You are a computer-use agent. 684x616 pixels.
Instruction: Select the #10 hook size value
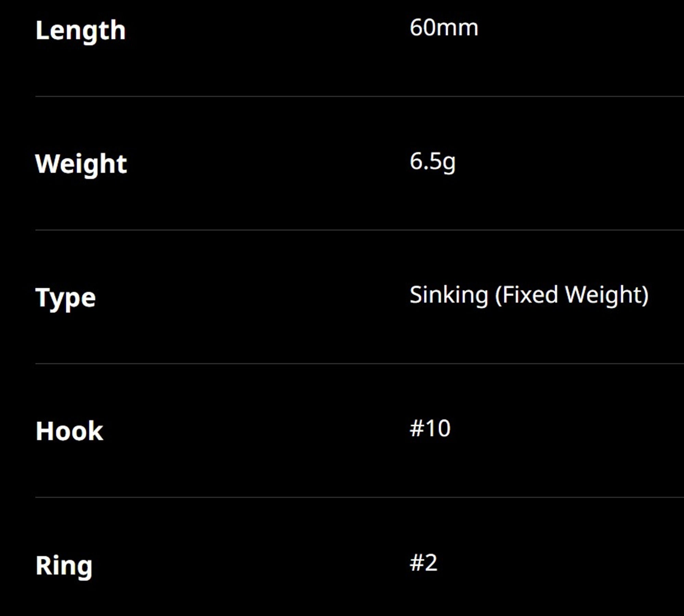430,428
